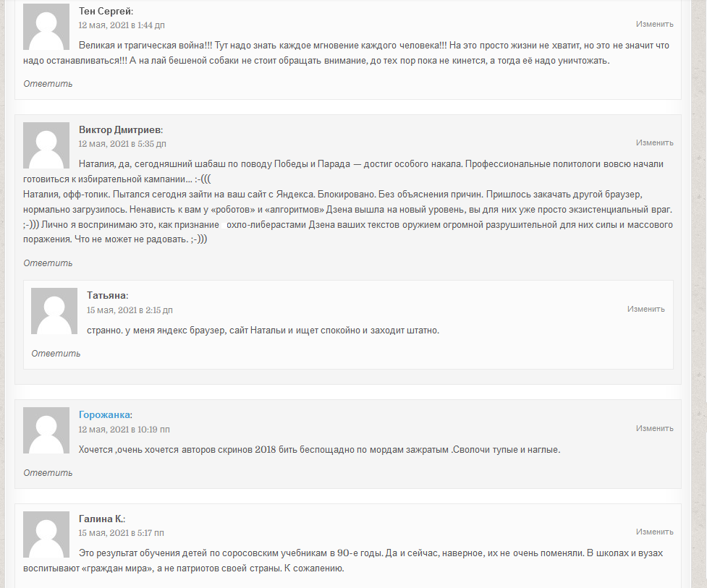Open the permalink date 15 мая, 2021 в 5:17 пп
The image size is (707, 588).
(122, 533)
